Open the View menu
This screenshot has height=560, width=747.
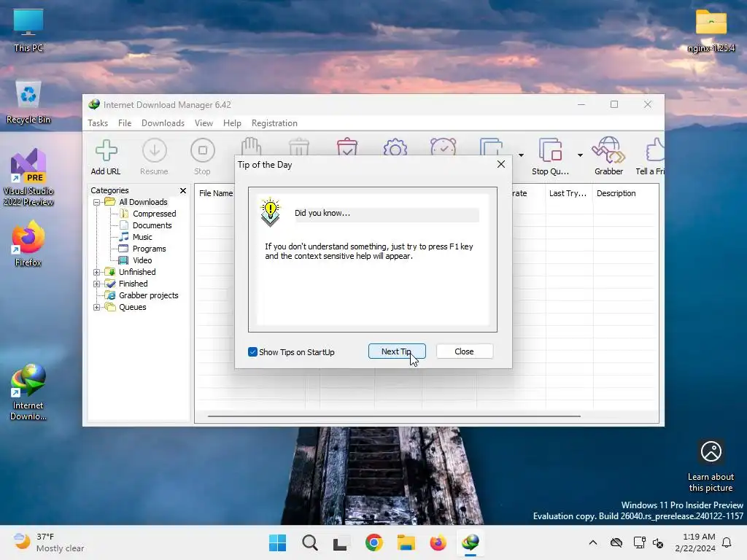204,122
